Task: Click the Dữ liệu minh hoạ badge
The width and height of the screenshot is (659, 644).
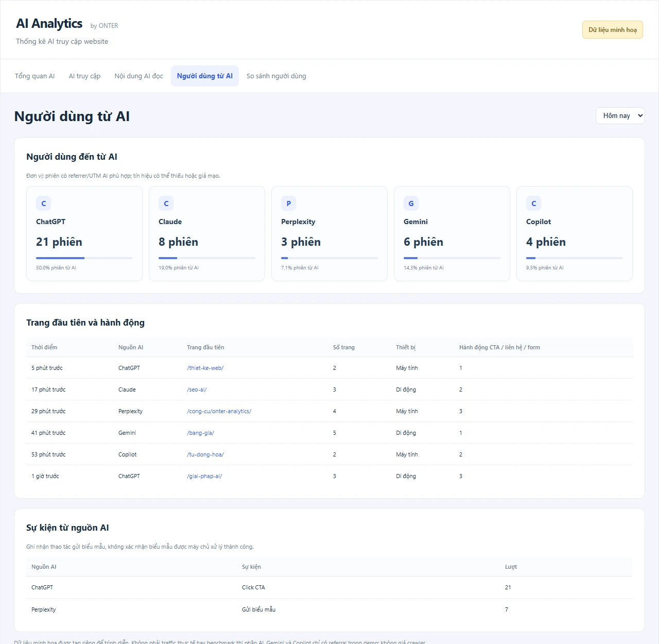Action: click(x=613, y=30)
